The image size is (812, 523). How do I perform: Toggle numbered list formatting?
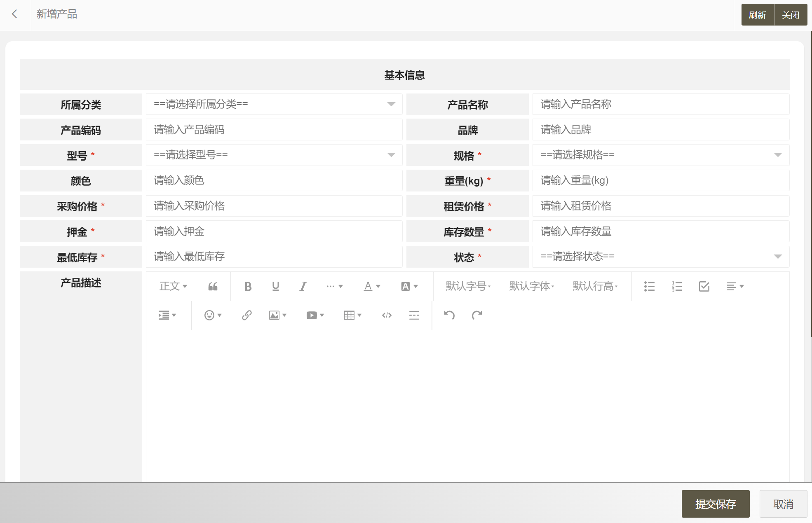[x=677, y=286]
